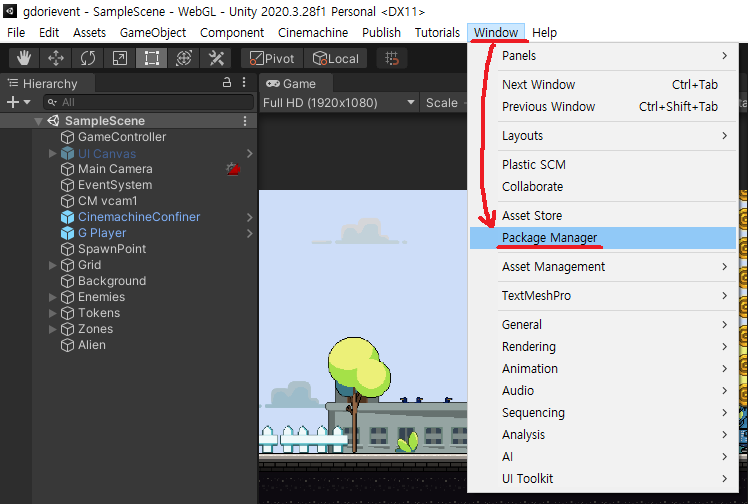Open the GameObject menu
748x504 pixels.
coord(153,32)
